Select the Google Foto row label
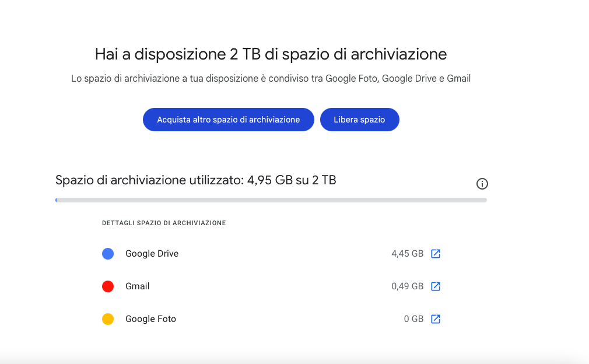This screenshot has height=364, width=589. point(150,319)
